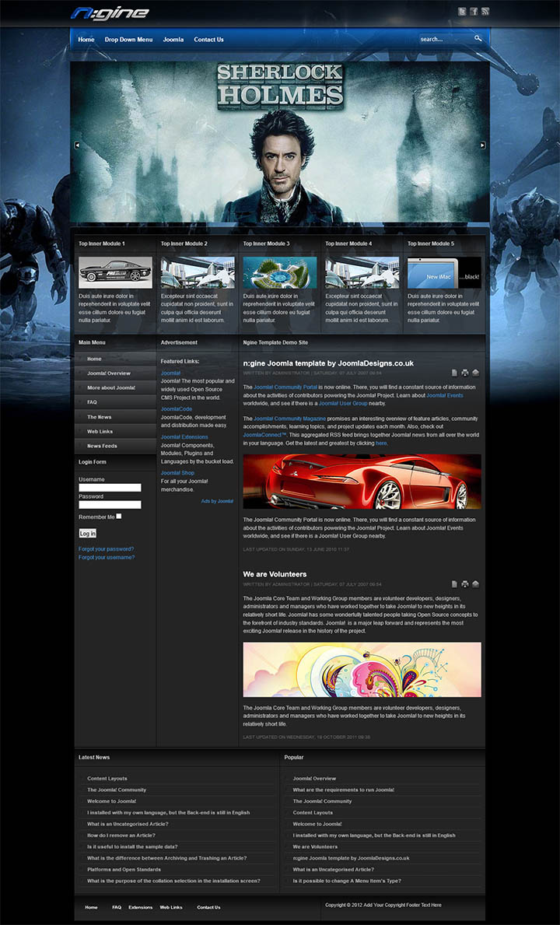The width and height of the screenshot is (560, 925).
Task: Click the car thumbnail in Top Inner Module 1
Action: pos(115,272)
